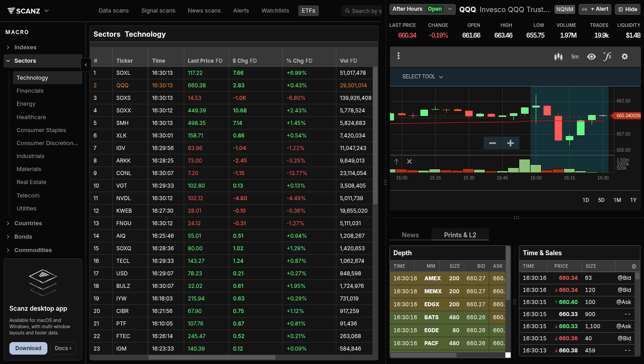
Task: Open the 5m interval selector
Action: [x=575, y=57]
